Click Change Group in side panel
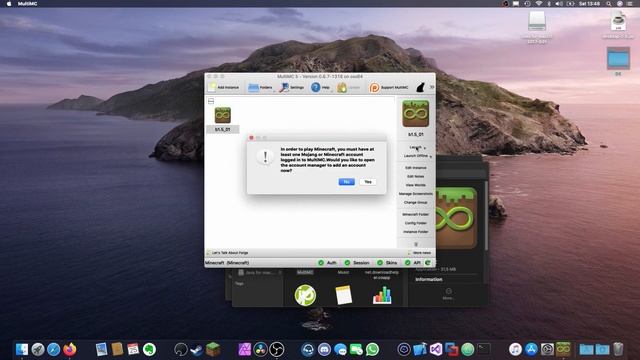Image resolution: width=640 pixels, height=360 pixels. (x=416, y=202)
